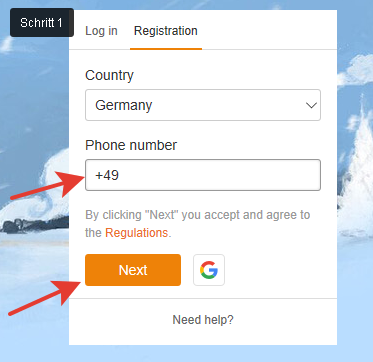373x362 pixels.
Task: Focus the Phone number input field
Action: point(203,175)
